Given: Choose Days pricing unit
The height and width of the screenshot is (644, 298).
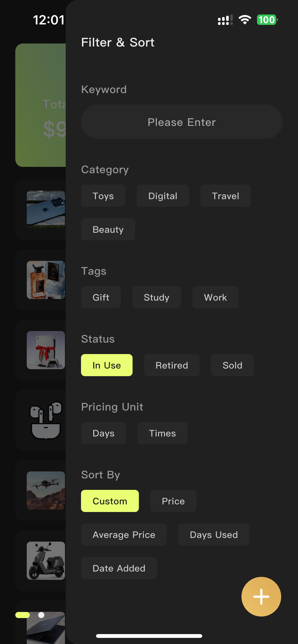Looking at the screenshot, I should click(103, 433).
